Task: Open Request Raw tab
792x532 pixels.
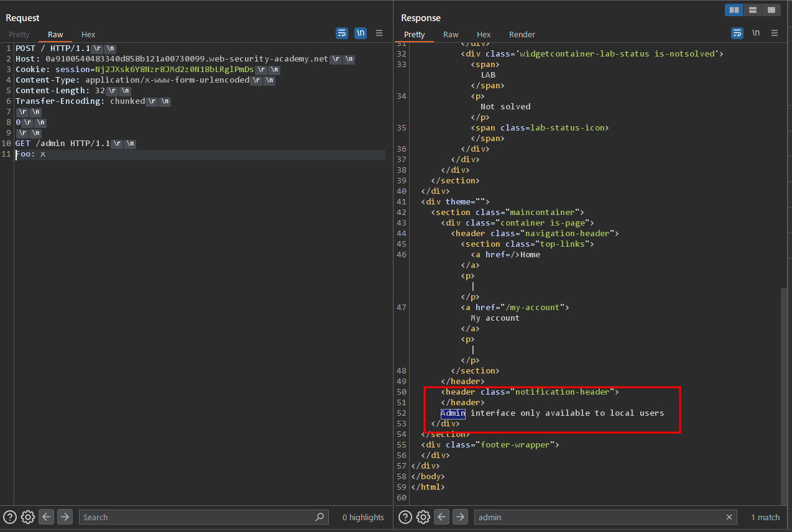Action: point(55,35)
